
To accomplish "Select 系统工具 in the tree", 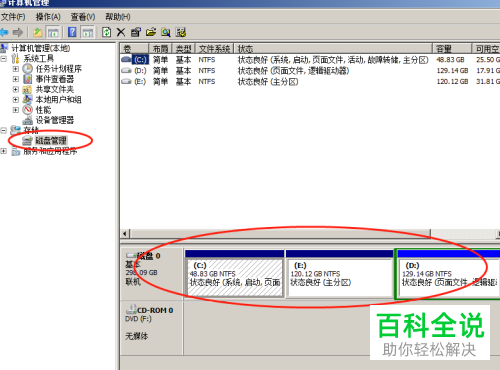I will (38, 59).
